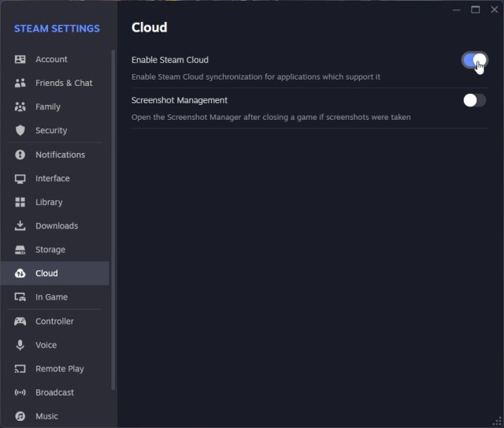Minimize the Steam Settings window
The image size is (504, 428).
click(457, 10)
